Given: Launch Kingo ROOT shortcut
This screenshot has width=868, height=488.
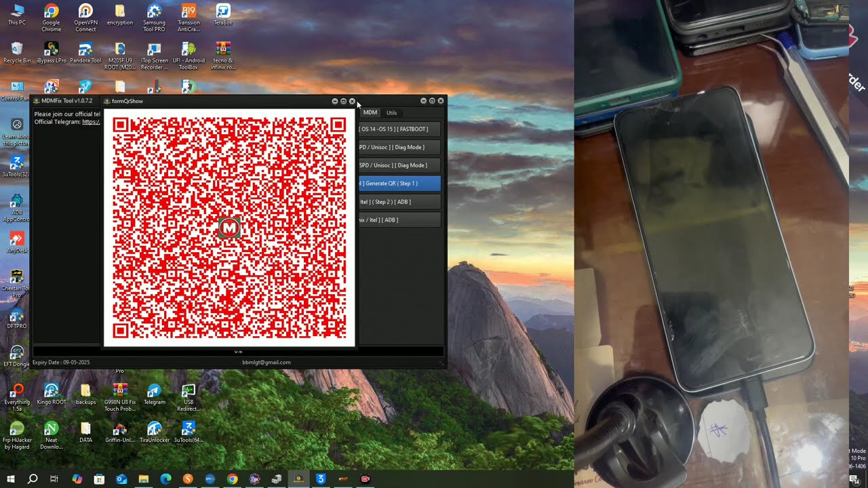Looking at the screenshot, I should click(x=51, y=394).
